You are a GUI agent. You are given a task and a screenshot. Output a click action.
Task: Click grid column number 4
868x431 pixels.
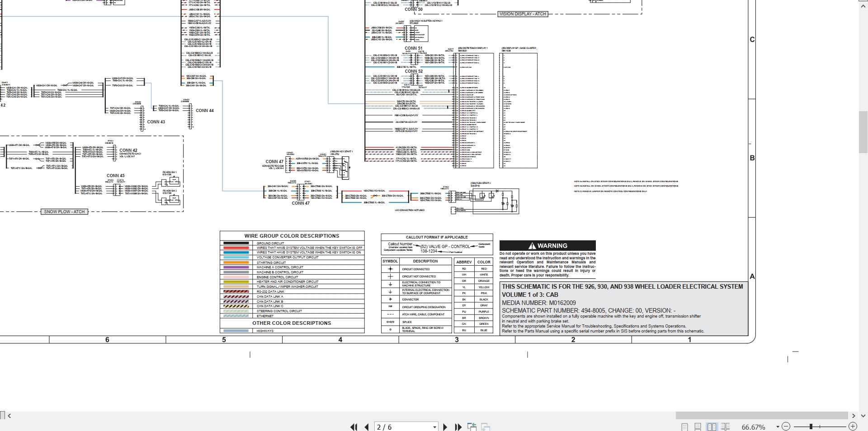[x=340, y=340]
